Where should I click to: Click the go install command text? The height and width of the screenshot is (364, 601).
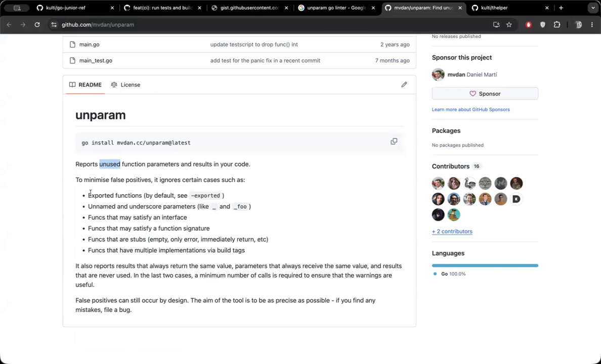[136, 143]
